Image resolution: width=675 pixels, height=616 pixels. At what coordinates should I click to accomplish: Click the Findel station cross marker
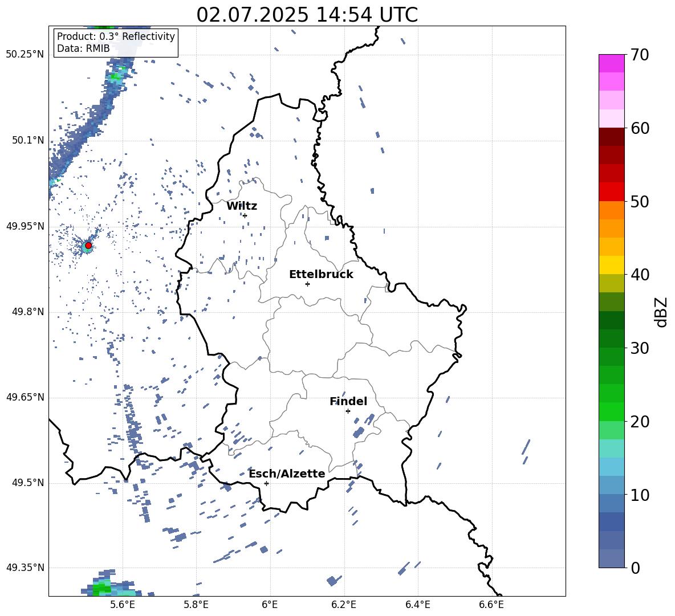(x=348, y=411)
